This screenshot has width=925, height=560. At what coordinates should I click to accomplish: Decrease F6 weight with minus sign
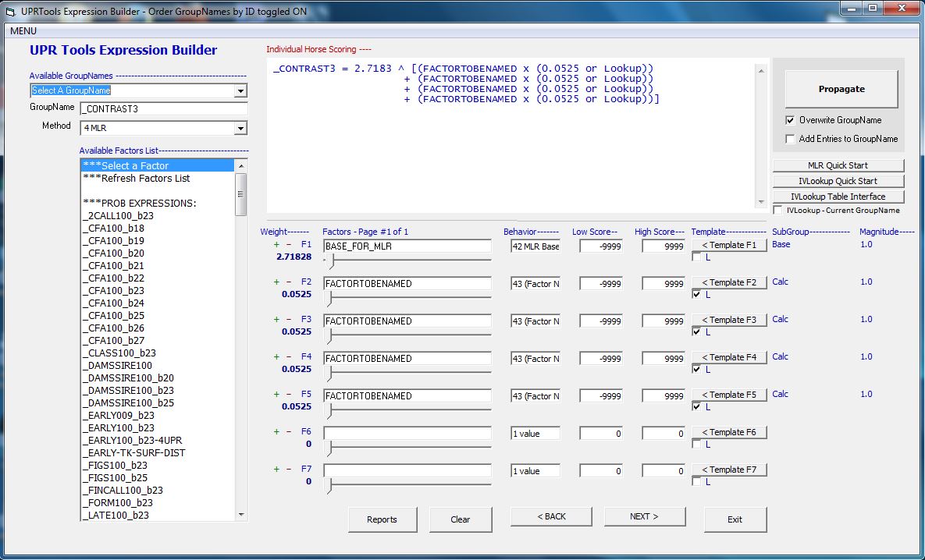pos(289,431)
